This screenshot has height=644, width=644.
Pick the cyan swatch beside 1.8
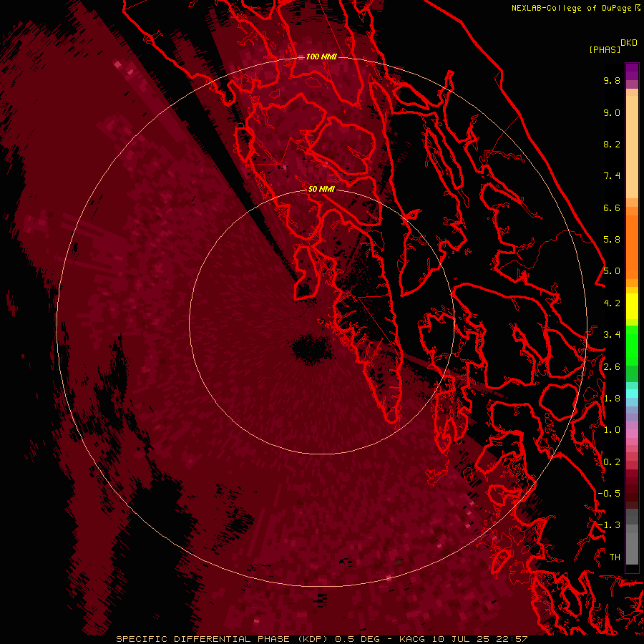click(x=632, y=393)
